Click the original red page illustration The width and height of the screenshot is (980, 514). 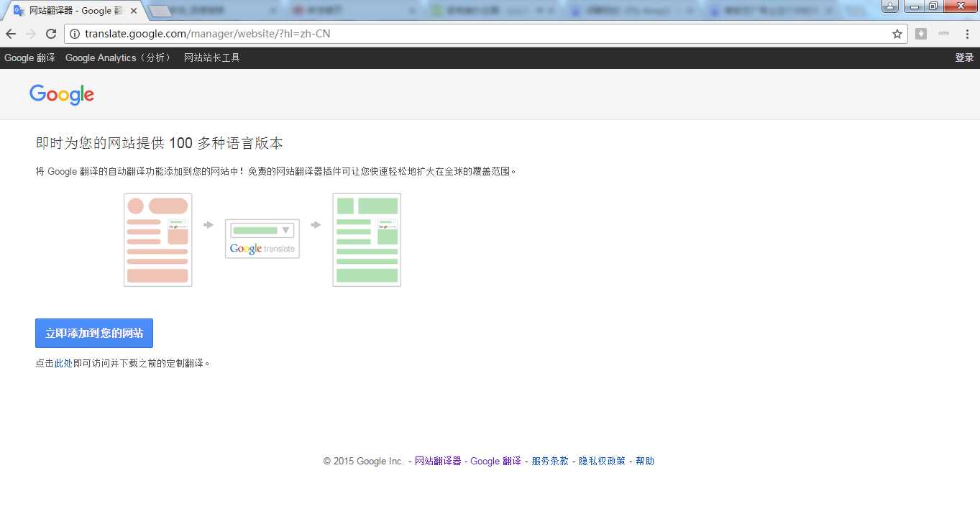pos(158,240)
